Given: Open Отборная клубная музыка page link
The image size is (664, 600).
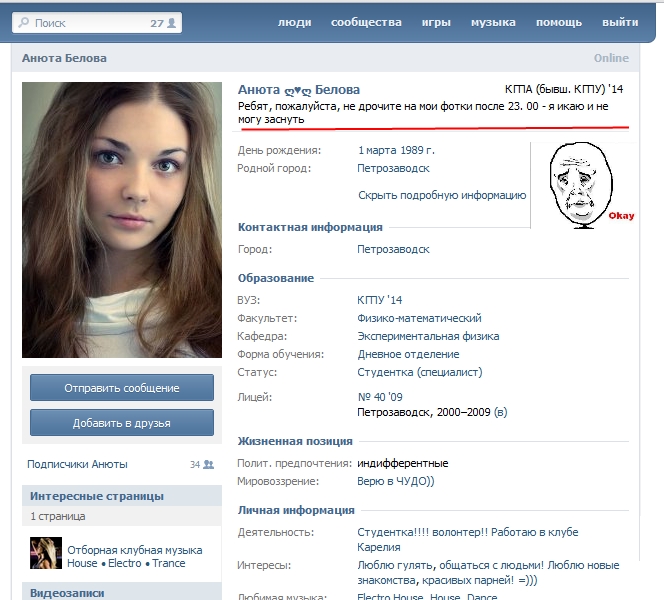Looking at the screenshot, I should click(x=135, y=556).
